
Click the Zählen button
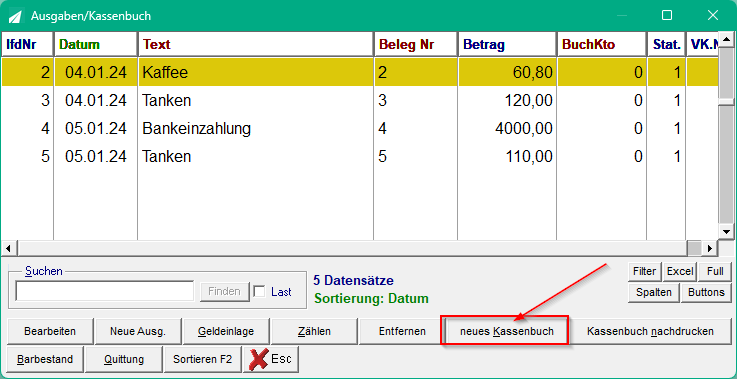(x=314, y=332)
